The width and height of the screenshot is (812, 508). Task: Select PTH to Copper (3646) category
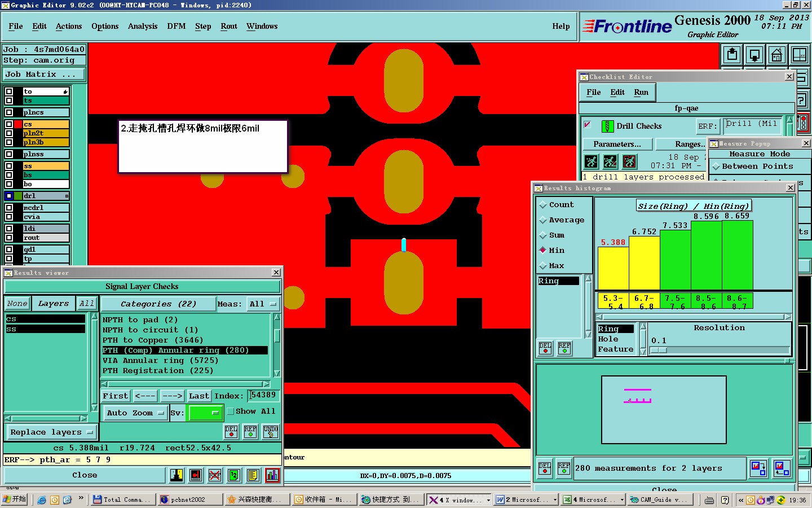152,340
